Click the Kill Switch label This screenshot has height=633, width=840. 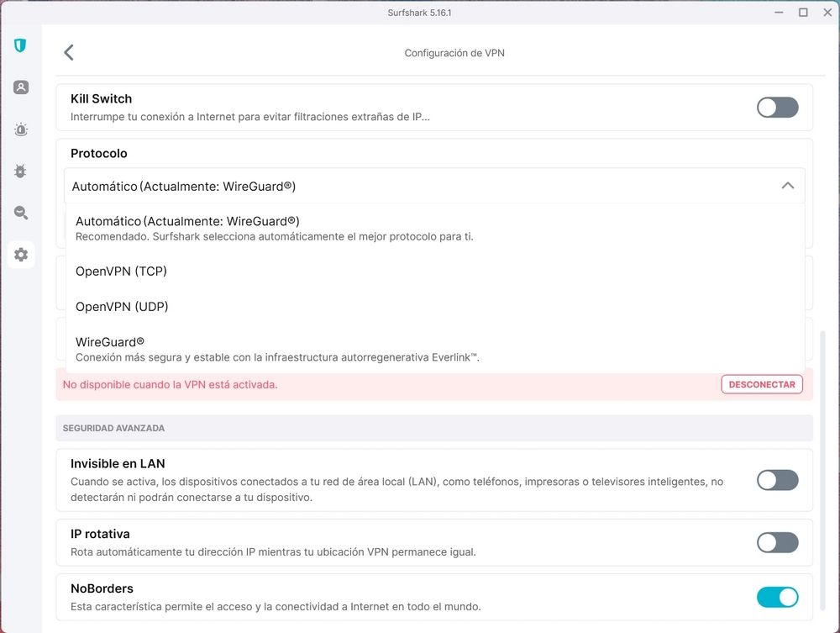[x=102, y=98]
